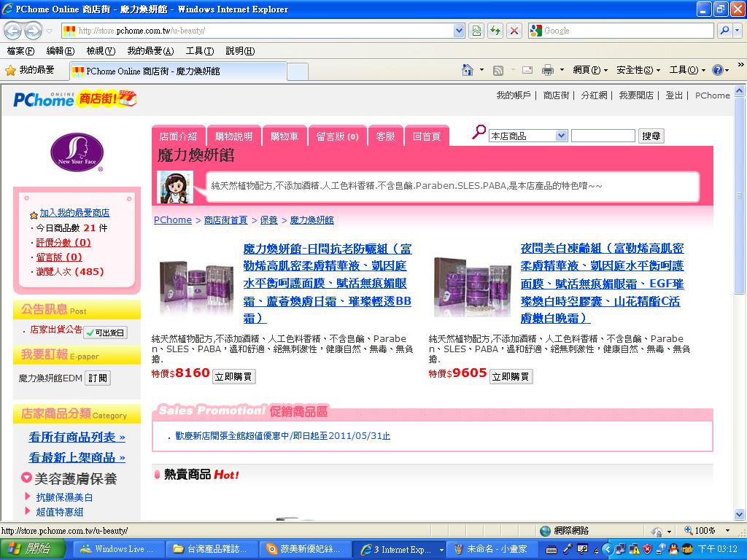The height and width of the screenshot is (560, 747).
Task: Open the 說明(H) Help menu
Action: tap(240, 51)
